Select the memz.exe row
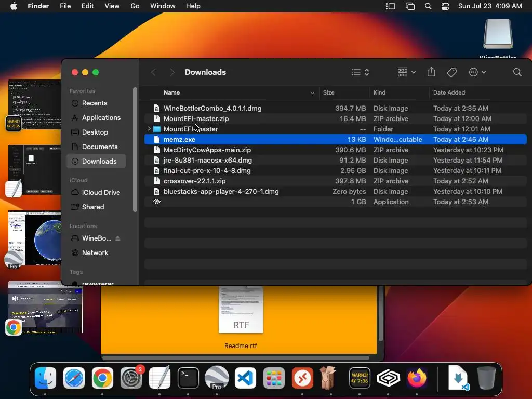The height and width of the screenshot is (399, 532). [335, 139]
